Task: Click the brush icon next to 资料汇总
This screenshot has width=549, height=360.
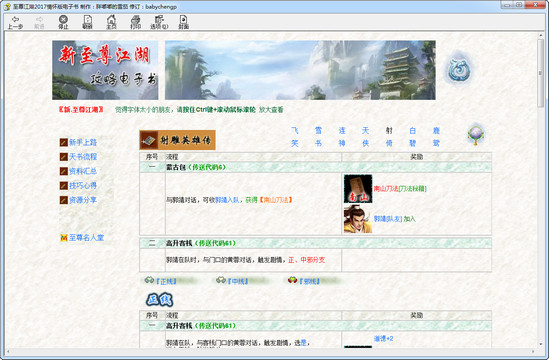Action: [x=64, y=171]
